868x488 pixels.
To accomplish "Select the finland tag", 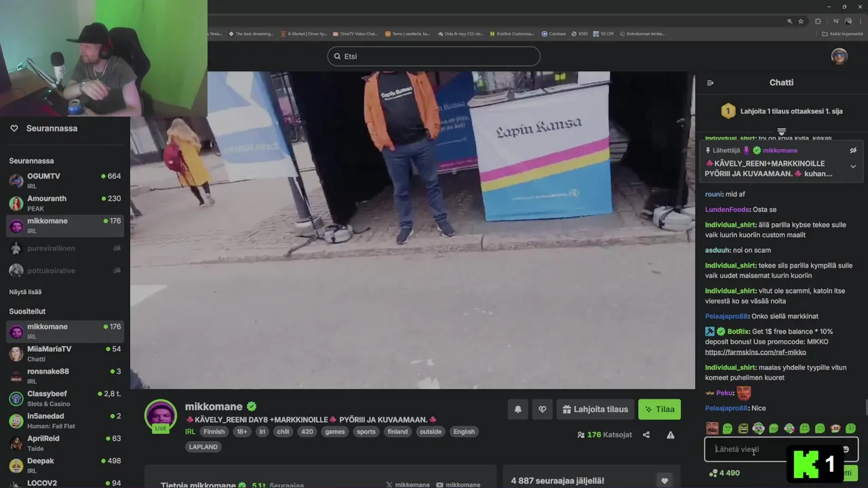I will [397, 432].
